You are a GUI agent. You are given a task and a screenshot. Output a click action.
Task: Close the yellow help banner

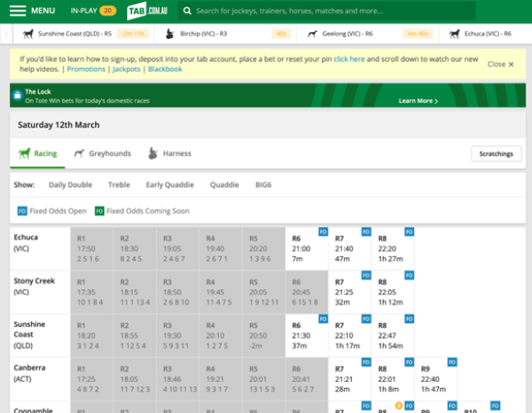pyautogui.click(x=500, y=64)
